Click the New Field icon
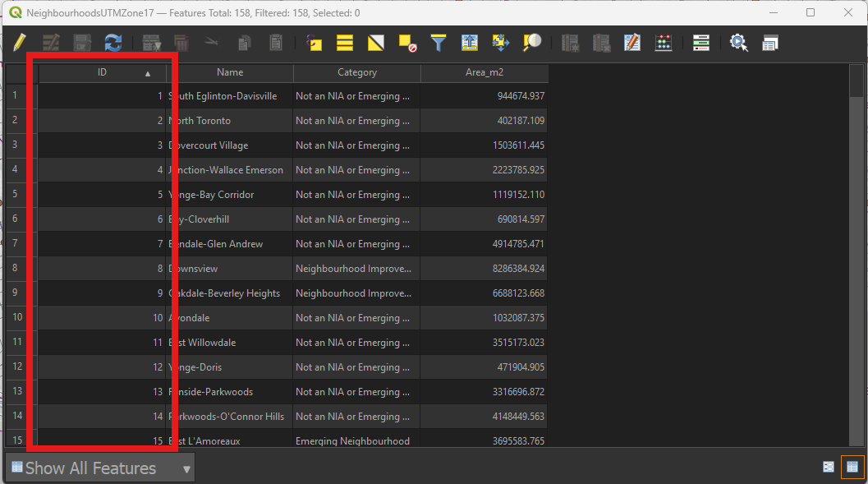868x484 pixels. pyautogui.click(x=570, y=43)
